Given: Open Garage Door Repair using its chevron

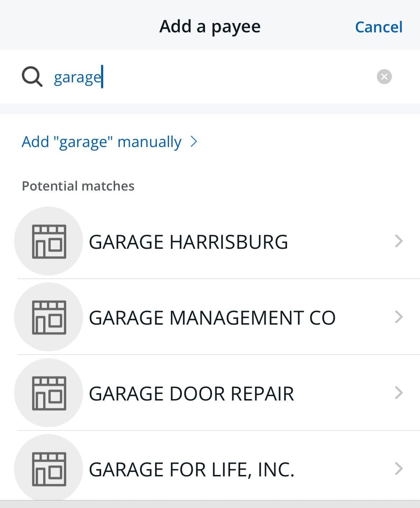Looking at the screenshot, I should click(x=398, y=393).
